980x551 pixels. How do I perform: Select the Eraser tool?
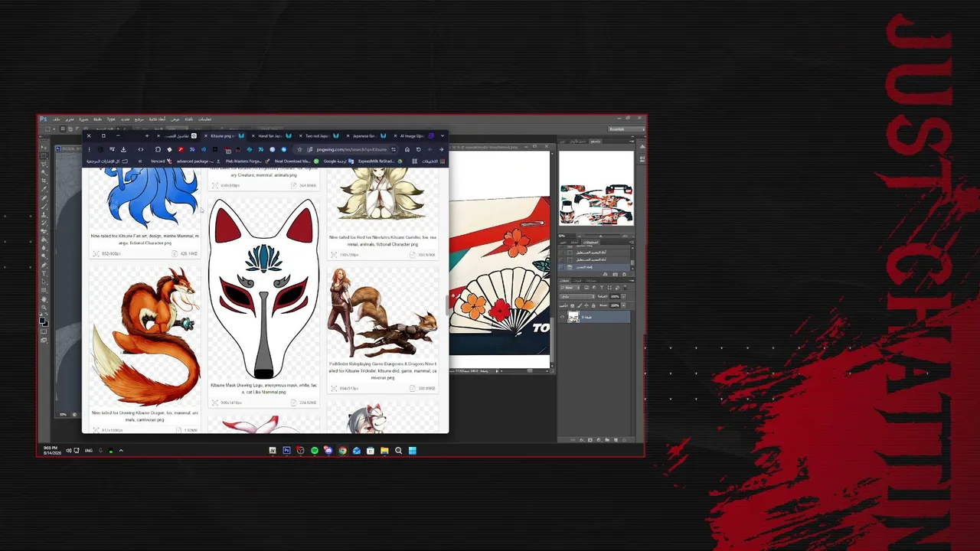point(44,231)
